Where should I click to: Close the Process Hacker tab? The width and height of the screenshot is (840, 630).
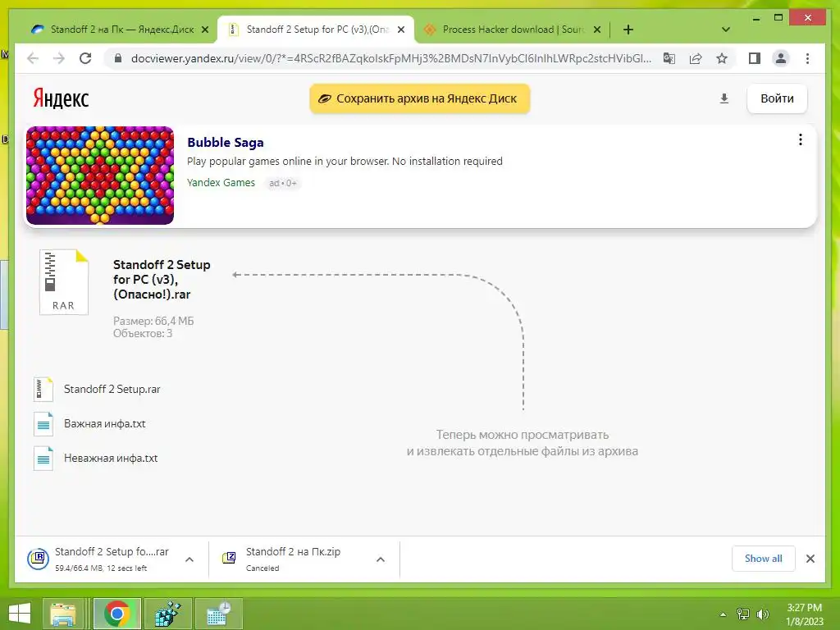pyautogui.click(x=597, y=30)
